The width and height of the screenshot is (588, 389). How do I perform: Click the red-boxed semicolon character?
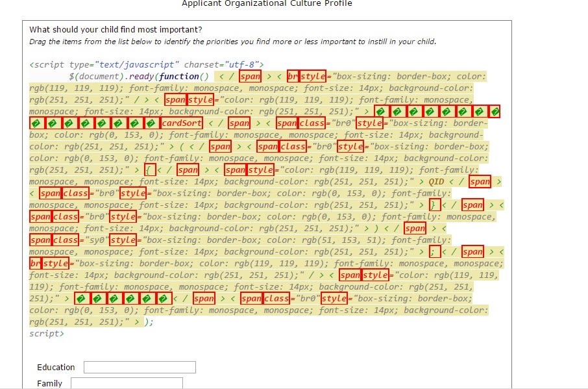pos(435,252)
